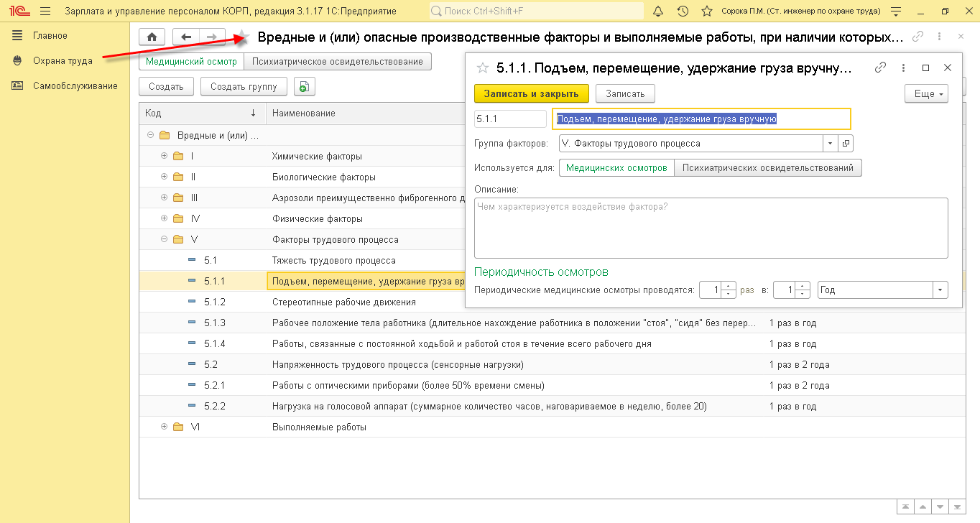The height and width of the screenshot is (523, 980).
Task: Add the factor 5.1.1 form to favorites
Action: [483, 68]
